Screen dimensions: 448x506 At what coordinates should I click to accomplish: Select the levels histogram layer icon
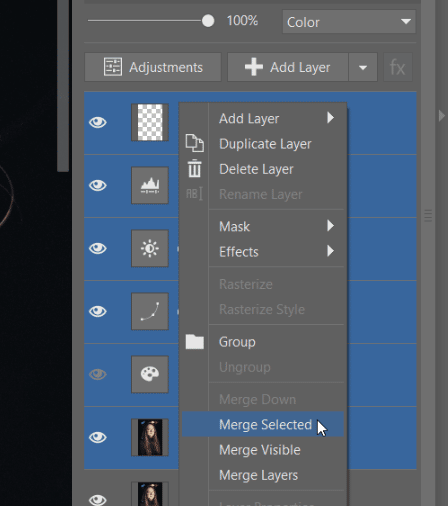coord(150,185)
